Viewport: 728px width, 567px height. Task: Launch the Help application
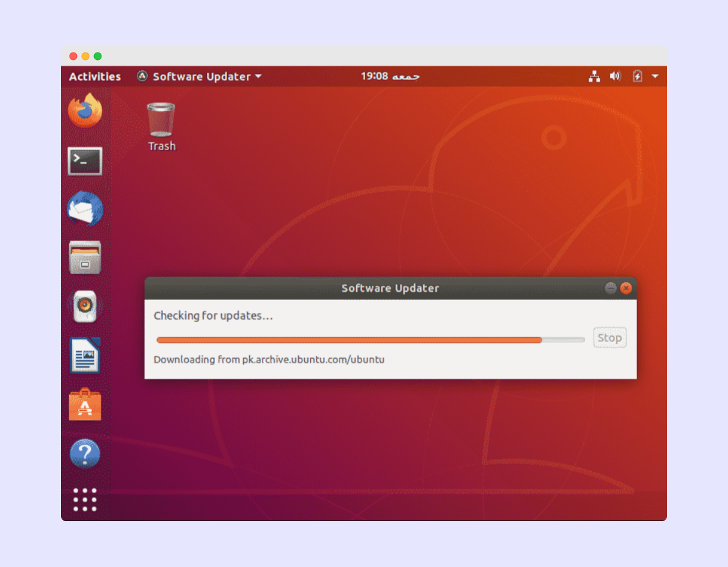pyautogui.click(x=84, y=453)
